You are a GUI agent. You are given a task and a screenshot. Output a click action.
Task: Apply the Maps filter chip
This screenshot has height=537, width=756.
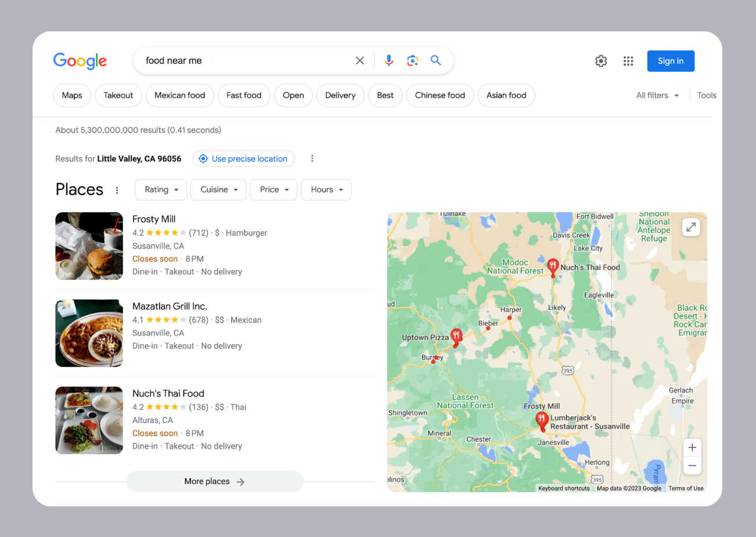click(x=72, y=95)
